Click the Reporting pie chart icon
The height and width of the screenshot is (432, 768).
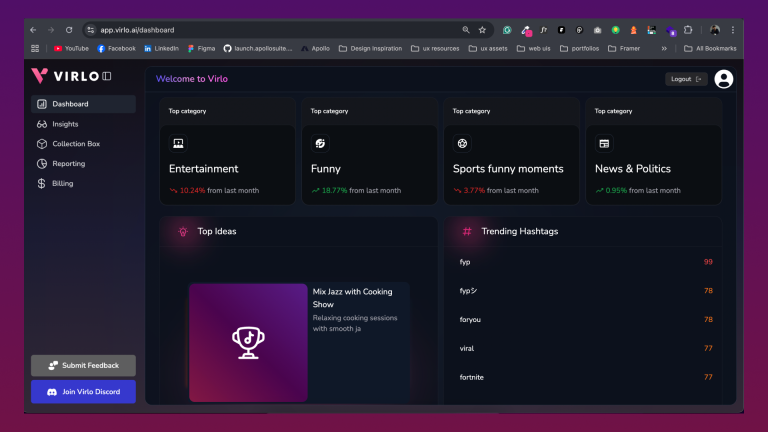point(41,164)
